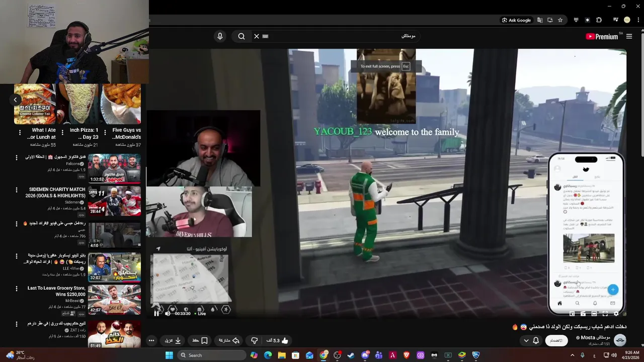Viewport: 644px width, 362px height.
Task: Exit full screen via player button
Action: (x=605, y=314)
